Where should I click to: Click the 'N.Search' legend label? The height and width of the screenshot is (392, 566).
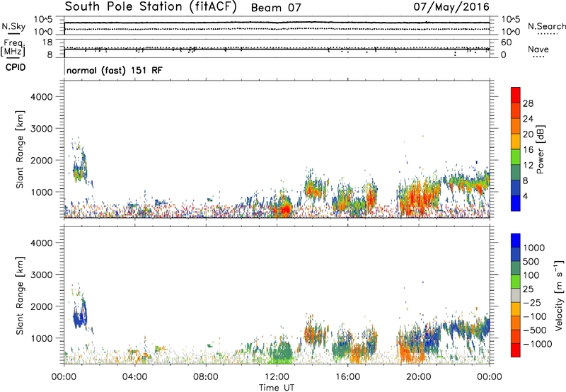546,26
